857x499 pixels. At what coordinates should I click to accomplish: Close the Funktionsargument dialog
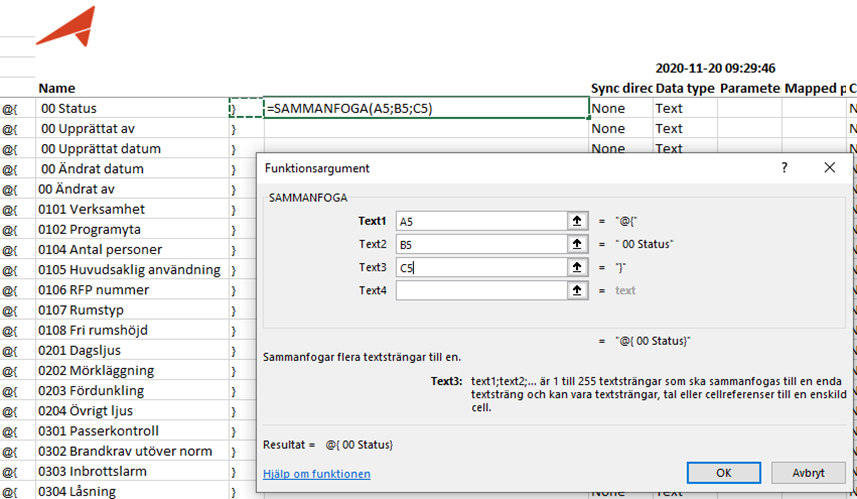point(830,168)
